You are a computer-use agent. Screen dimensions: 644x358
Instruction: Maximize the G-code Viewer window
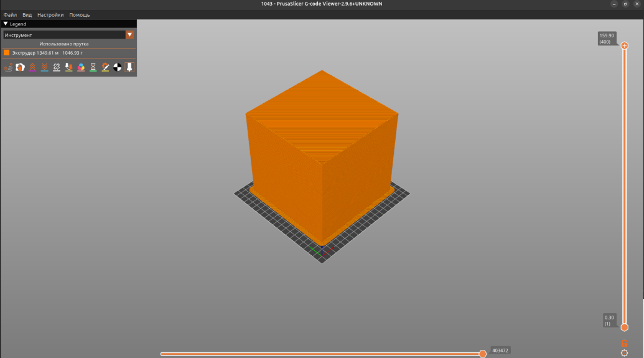pyautogui.click(x=625, y=4)
